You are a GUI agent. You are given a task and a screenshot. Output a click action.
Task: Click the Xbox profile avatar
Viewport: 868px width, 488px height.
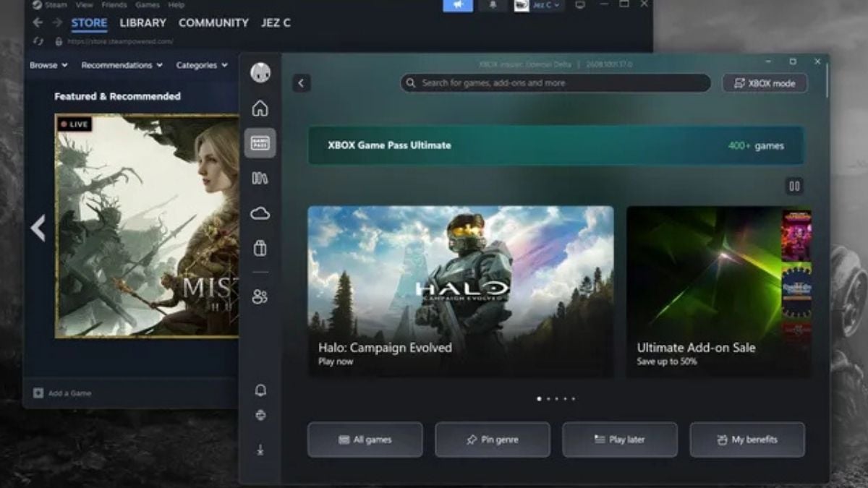coord(260,72)
